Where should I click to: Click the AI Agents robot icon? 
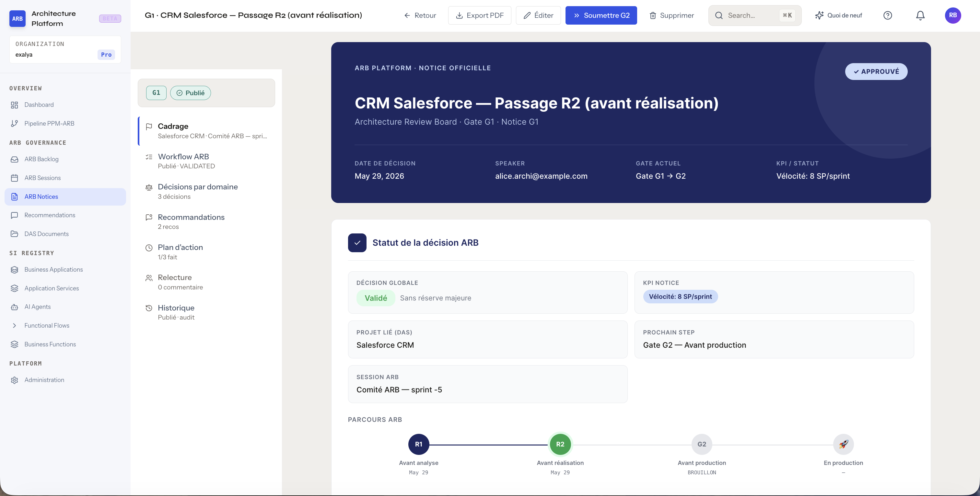15,307
